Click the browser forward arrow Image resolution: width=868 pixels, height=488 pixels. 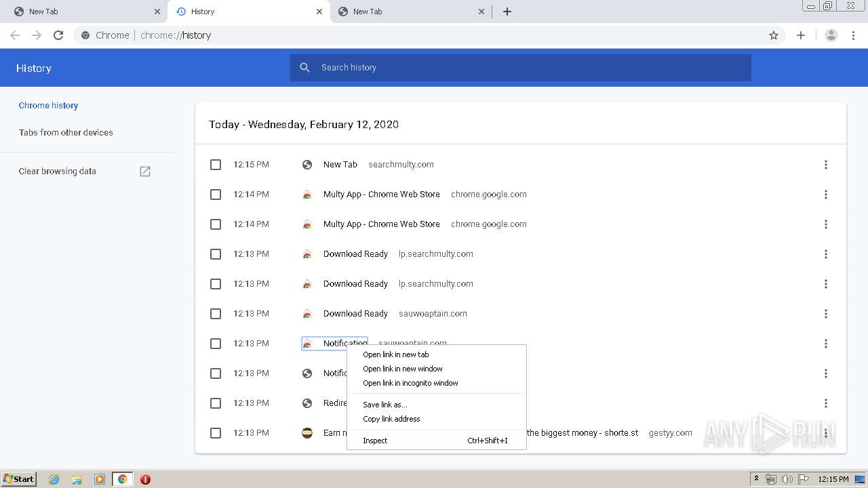(x=37, y=35)
